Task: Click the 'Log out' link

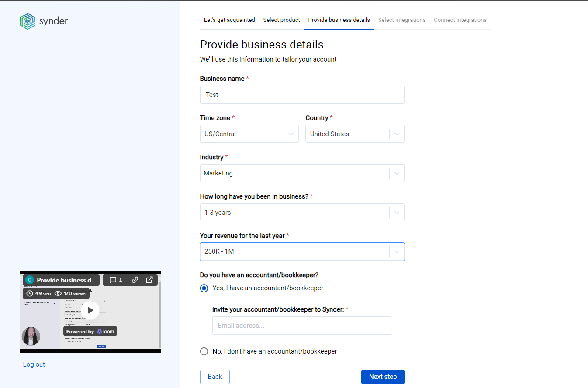Action: (34, 364)
